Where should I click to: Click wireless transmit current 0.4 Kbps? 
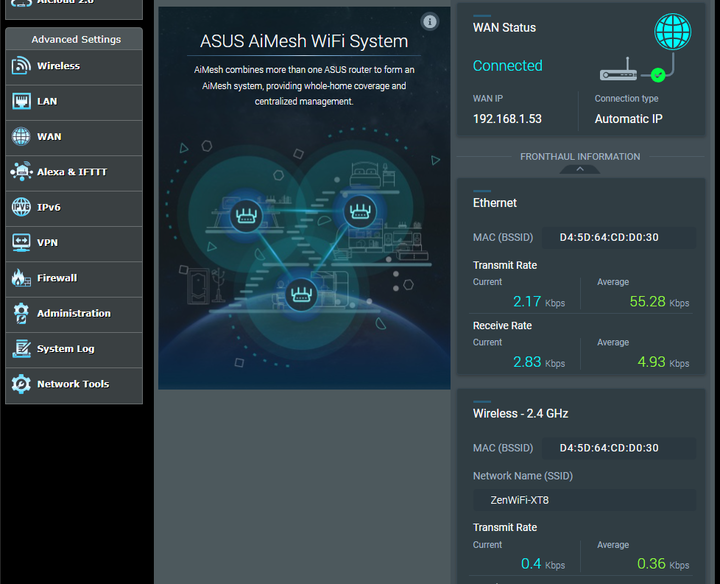point(543,564)
